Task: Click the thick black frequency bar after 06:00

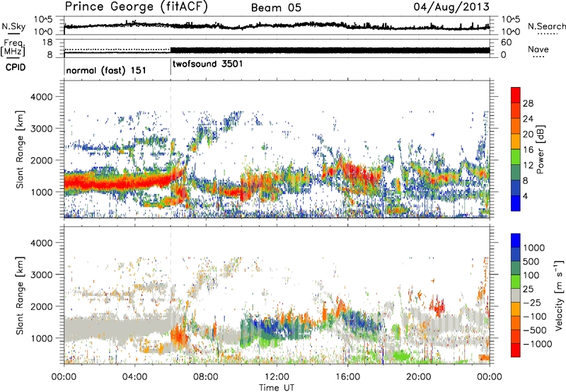Action: pos(330,50)
